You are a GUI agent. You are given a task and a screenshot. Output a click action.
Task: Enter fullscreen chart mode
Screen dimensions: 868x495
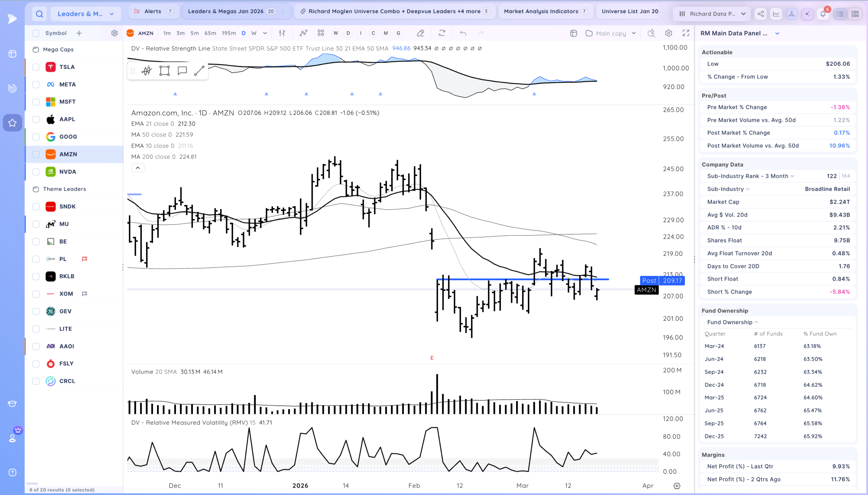(x=686, y=33)
